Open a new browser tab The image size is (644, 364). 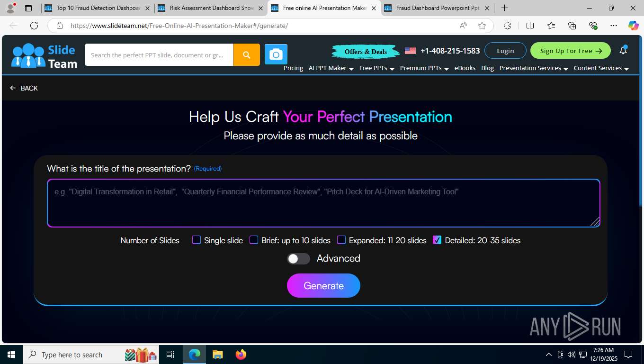click(505, 8)
